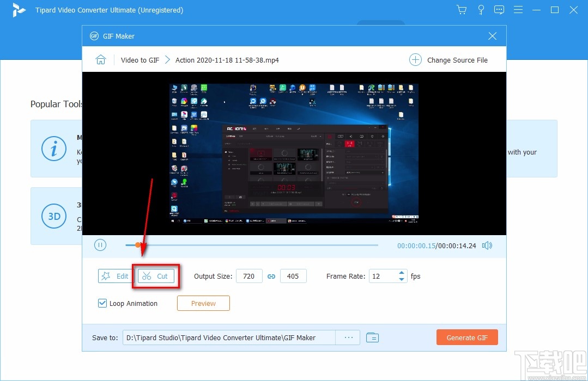Open the hamburger menu in title bar
This screenshot has height=381, width=588.
518,10
